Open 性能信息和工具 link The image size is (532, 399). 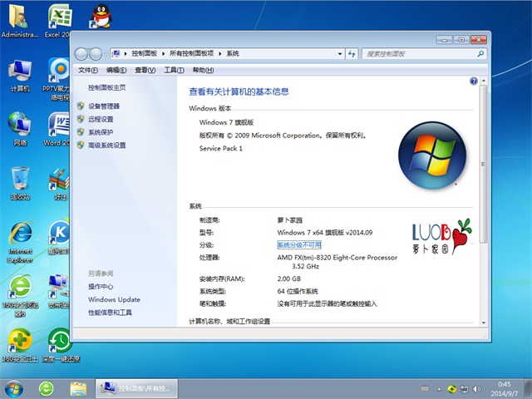coord(110,313)
